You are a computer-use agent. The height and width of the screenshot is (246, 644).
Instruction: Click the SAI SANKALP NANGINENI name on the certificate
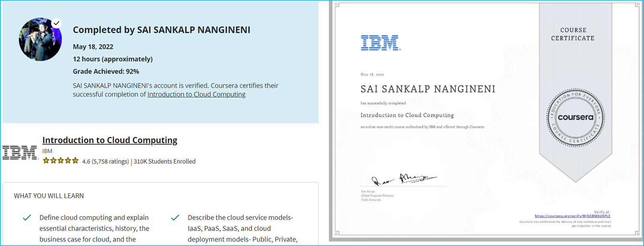pos(428,89)
